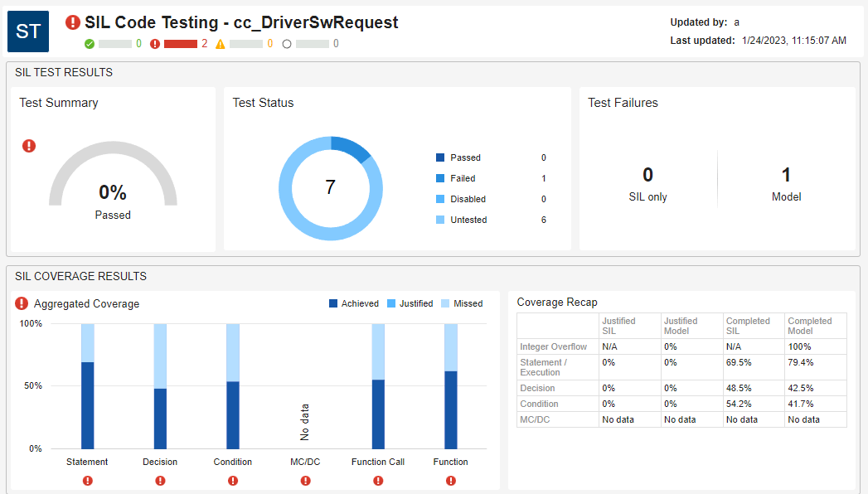Click the 'SIL COVERAGE RESULTS' section heading

click(x=80, y=276)
